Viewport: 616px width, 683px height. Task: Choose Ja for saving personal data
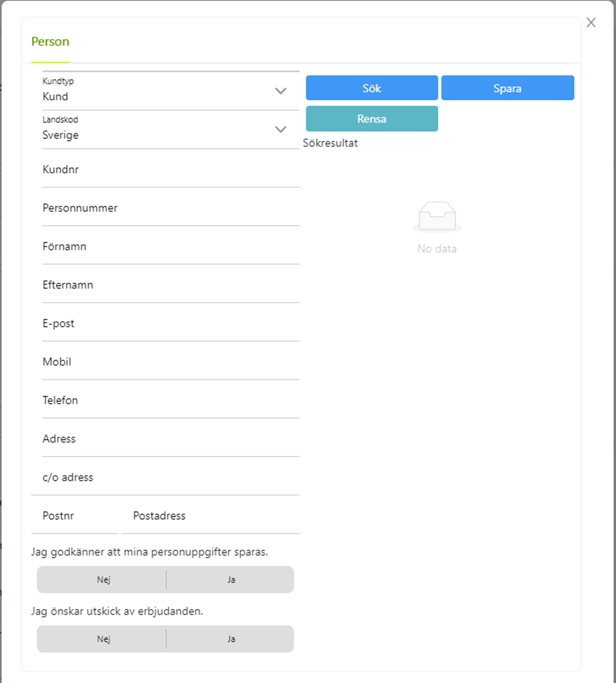pos(230,580)
